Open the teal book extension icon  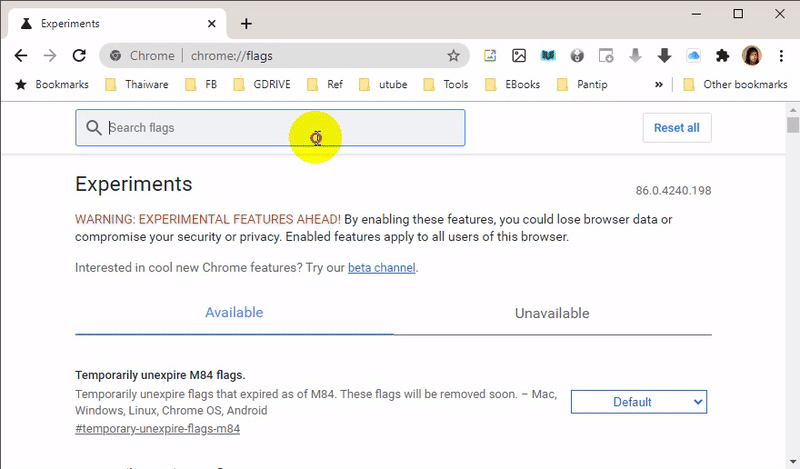pyautogui.click(x=548, y=56)
